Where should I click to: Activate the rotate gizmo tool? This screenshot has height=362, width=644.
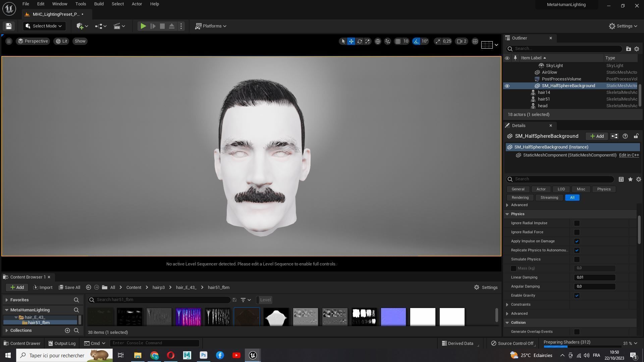360,41
